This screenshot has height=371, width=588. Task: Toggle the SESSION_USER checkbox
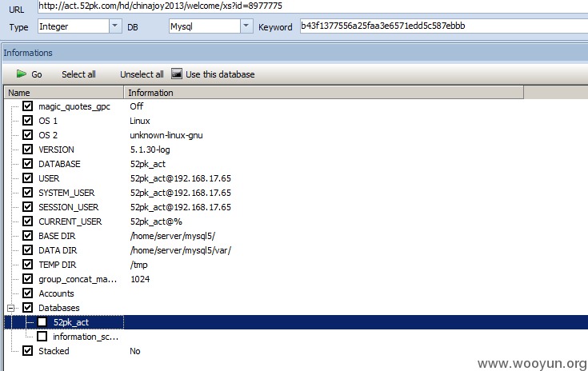27,206
